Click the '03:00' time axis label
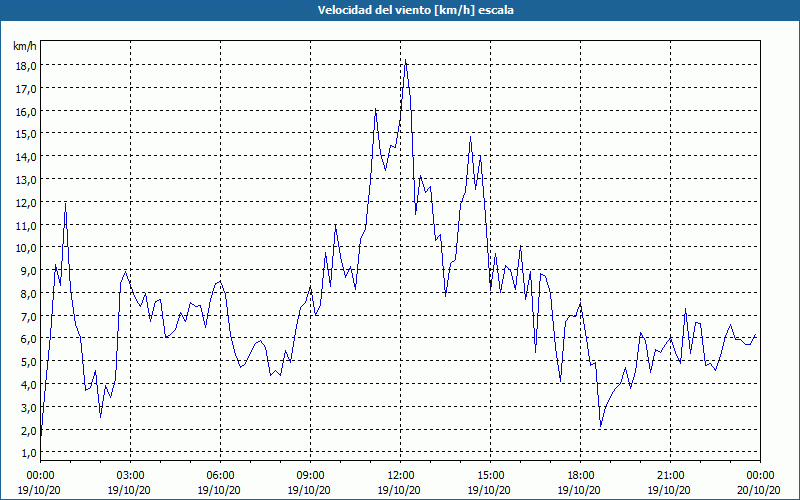The image size is (800, 500). (x=130, y=476)
